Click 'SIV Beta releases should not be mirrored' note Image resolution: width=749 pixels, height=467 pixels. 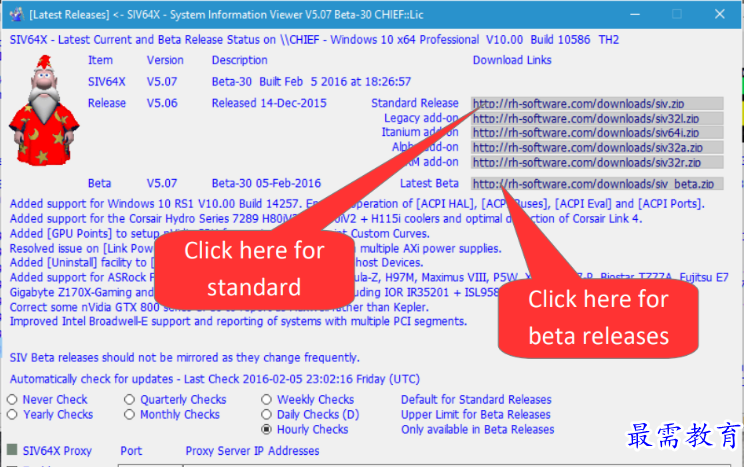(x=184, y=358)
